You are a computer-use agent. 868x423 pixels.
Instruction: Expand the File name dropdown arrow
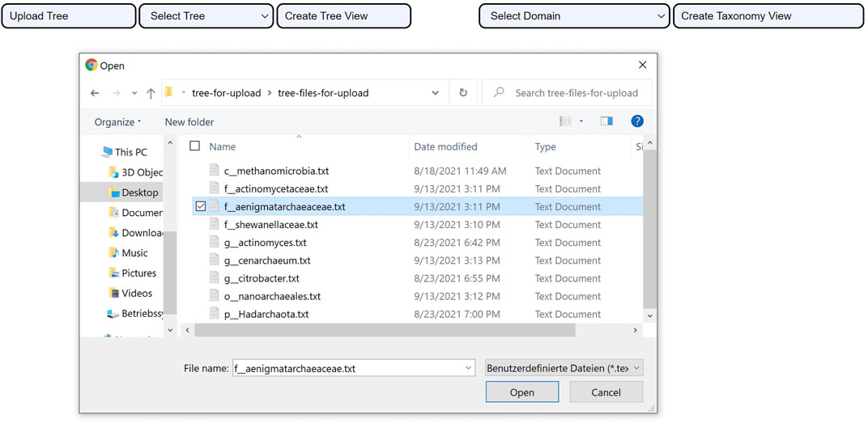click(469, 368)
